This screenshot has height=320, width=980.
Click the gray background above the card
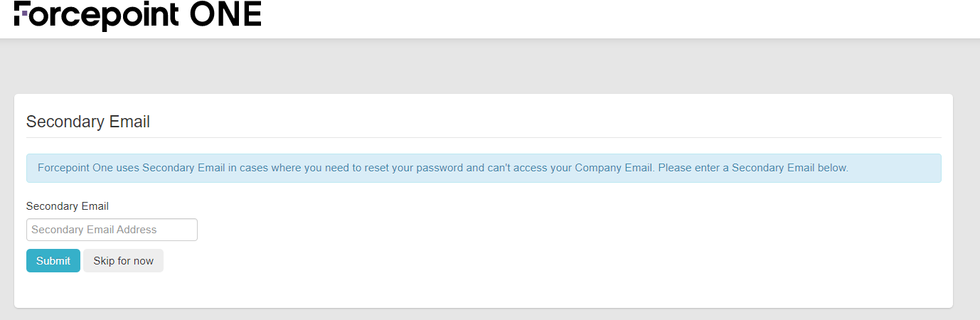click(484, 68)
